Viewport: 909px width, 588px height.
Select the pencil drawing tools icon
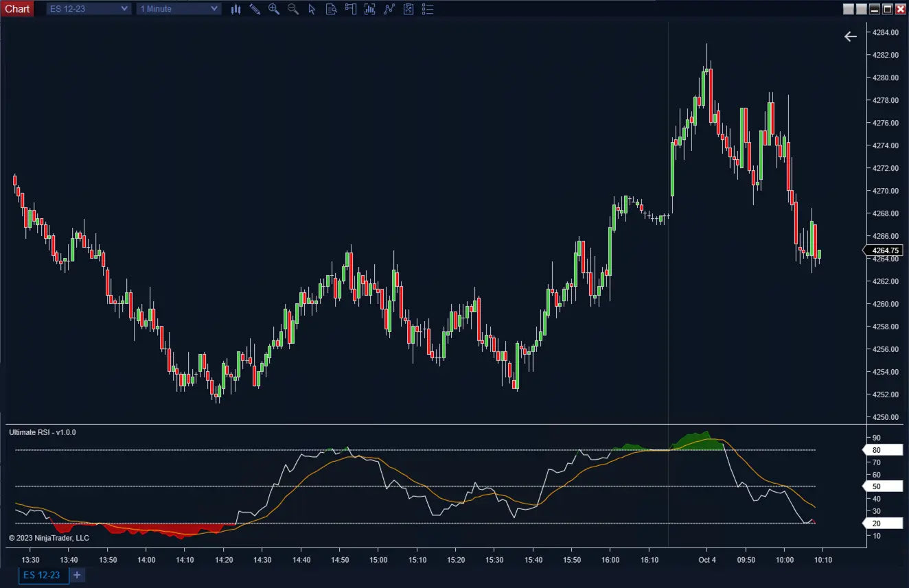[255, 9]
